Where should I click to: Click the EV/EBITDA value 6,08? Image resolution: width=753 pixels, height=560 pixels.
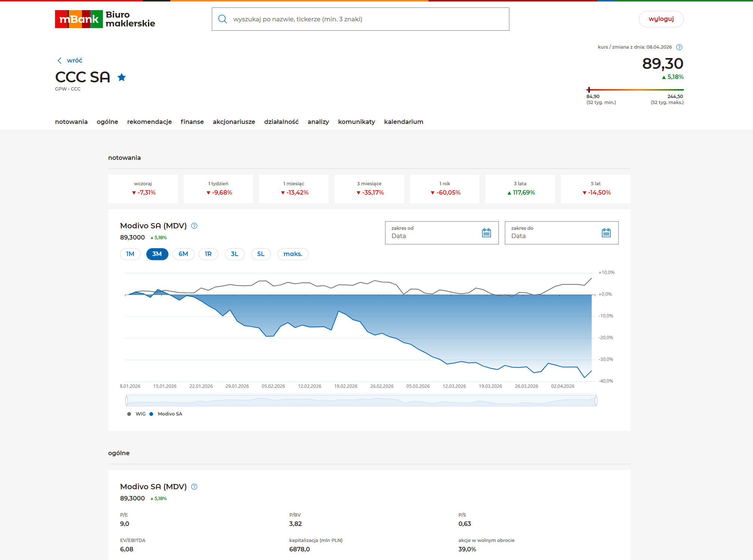pyautogui.click(x=127, y=550)
